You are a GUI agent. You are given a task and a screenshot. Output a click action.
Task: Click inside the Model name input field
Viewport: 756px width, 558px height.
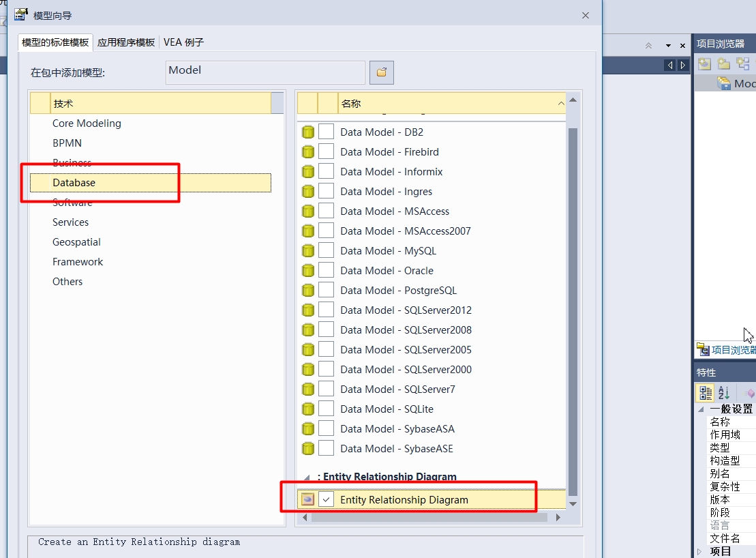(x=264, y=72)
